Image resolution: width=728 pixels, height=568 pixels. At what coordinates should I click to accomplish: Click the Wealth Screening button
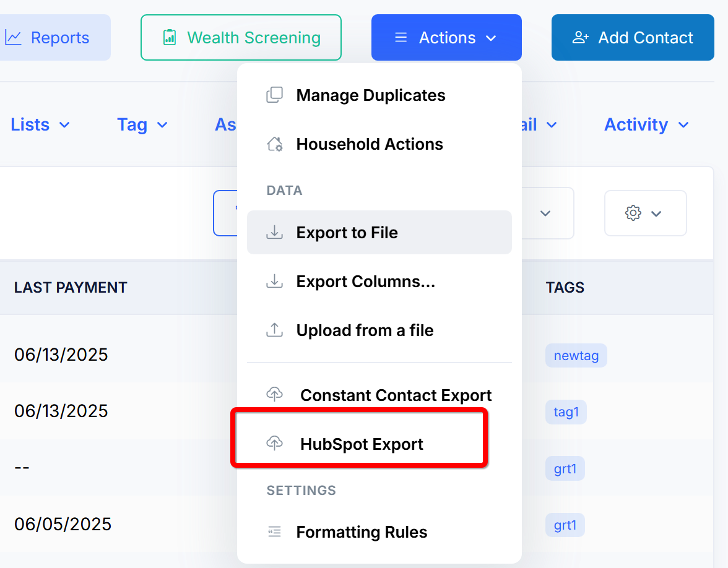241,38
